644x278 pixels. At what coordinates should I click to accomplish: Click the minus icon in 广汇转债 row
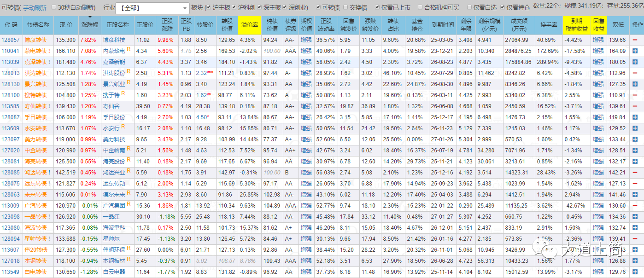click(635, 206)
